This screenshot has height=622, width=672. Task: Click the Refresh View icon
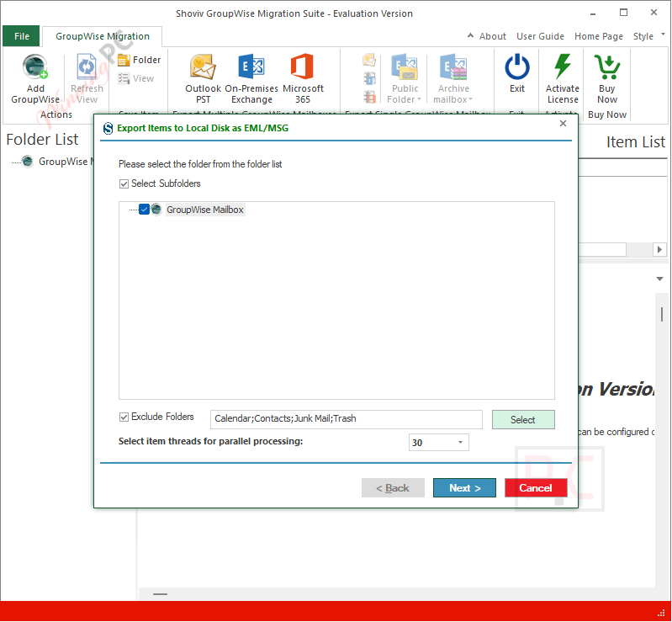click(87, 67)
